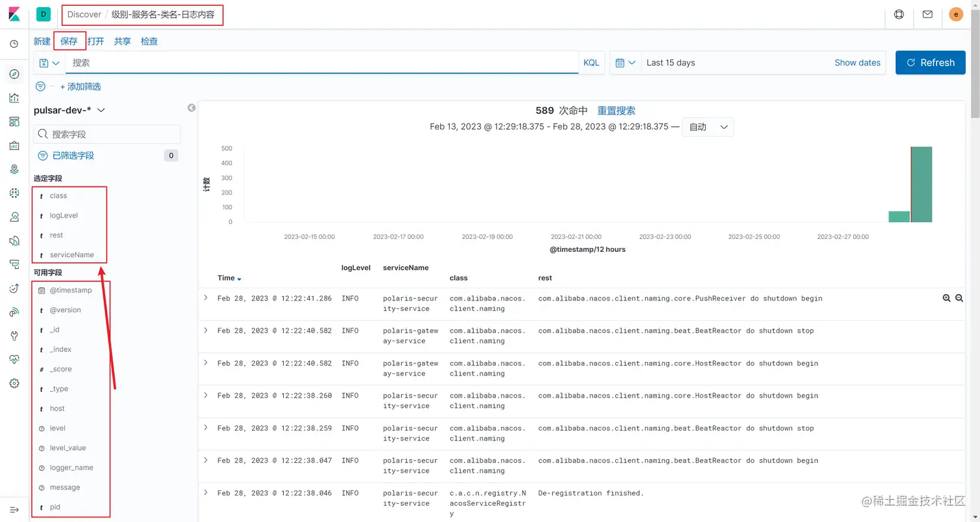Open Visualize from the side navigation

(14, 98)
